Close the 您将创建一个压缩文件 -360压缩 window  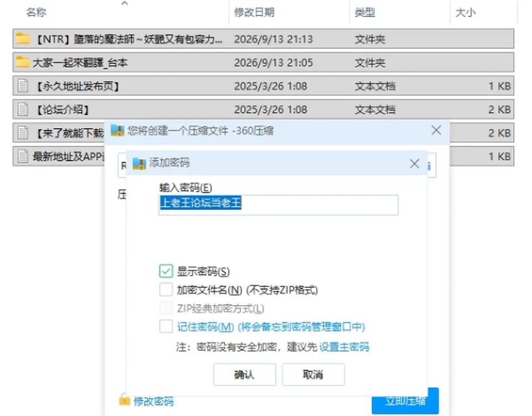pos(436,130)
